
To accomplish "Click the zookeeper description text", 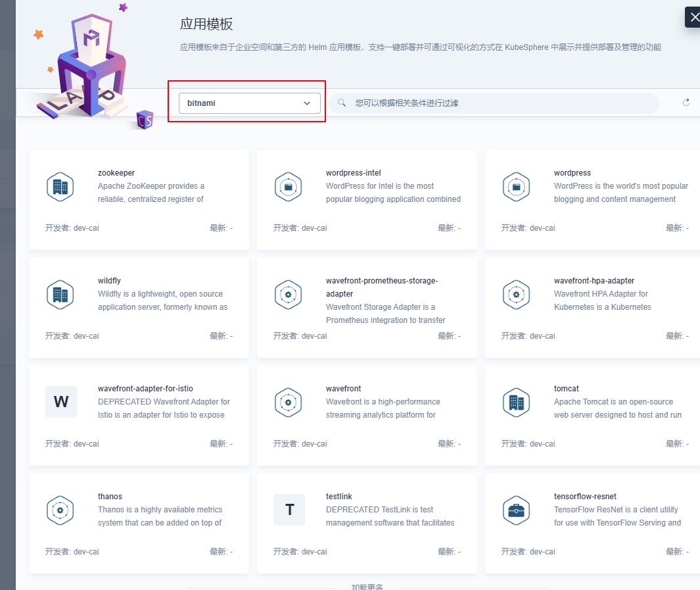I will [x=151, y=193].
